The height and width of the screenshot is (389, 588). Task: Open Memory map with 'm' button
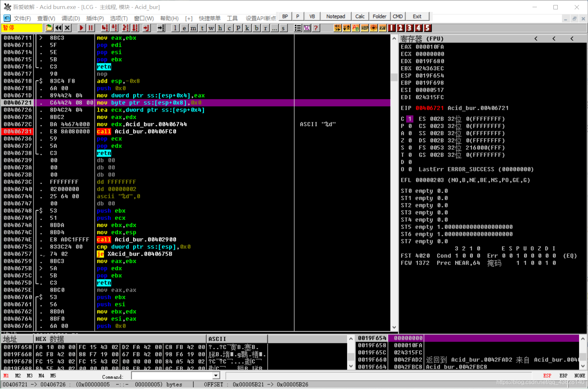193,28
